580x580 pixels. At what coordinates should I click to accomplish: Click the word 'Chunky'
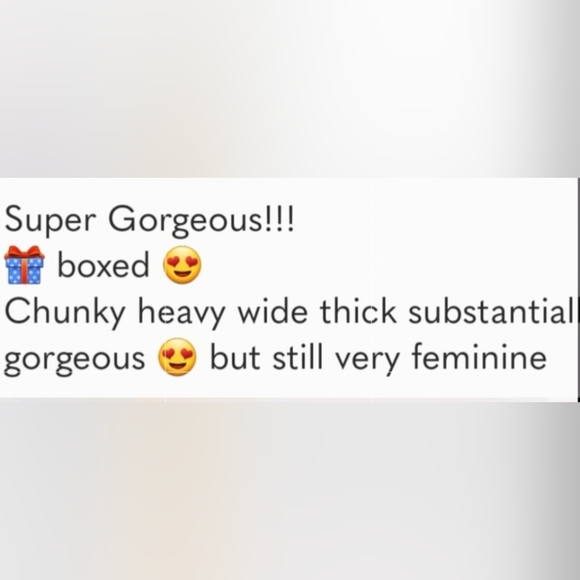point(65,313)
